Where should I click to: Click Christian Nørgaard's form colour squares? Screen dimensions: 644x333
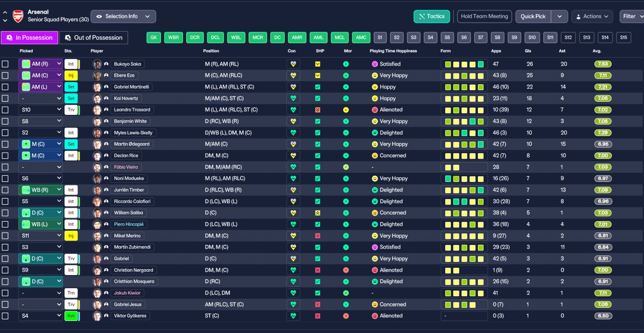464,270
